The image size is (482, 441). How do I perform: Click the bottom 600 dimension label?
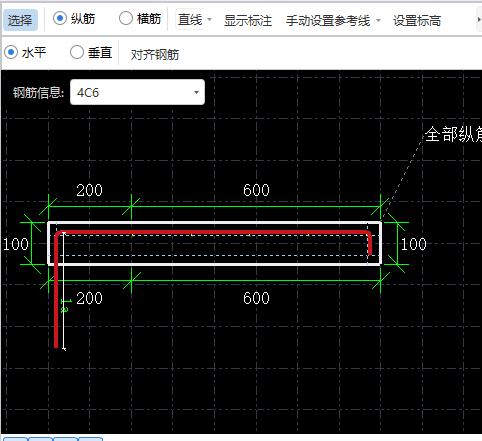coord(256,298)
